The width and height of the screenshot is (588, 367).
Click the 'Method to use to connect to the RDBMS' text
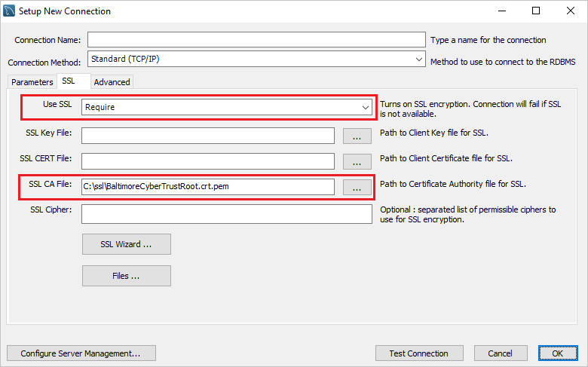(x=503, y=62)
